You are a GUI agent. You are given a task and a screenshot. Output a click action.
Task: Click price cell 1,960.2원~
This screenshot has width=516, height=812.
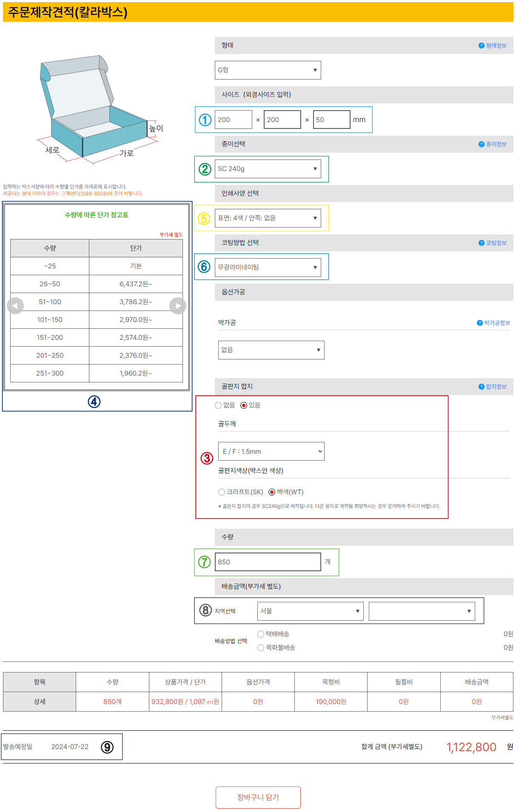[x=136, y=373]
